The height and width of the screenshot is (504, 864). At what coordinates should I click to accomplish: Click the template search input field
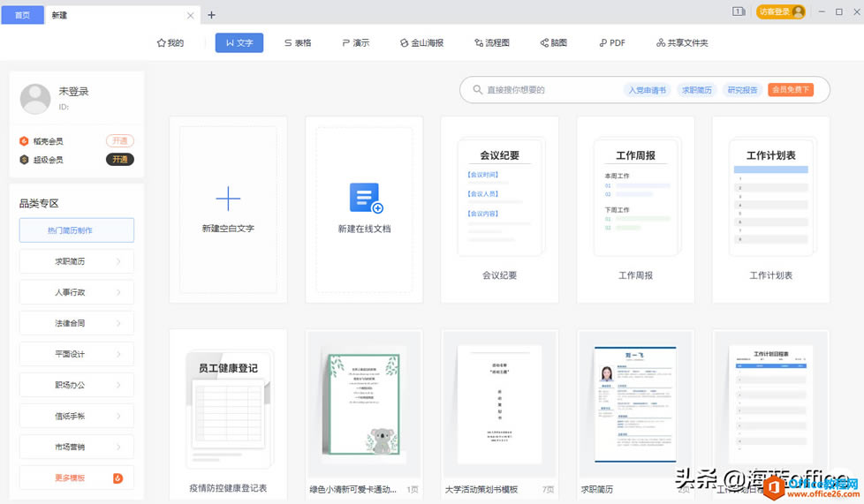point(552,90)
